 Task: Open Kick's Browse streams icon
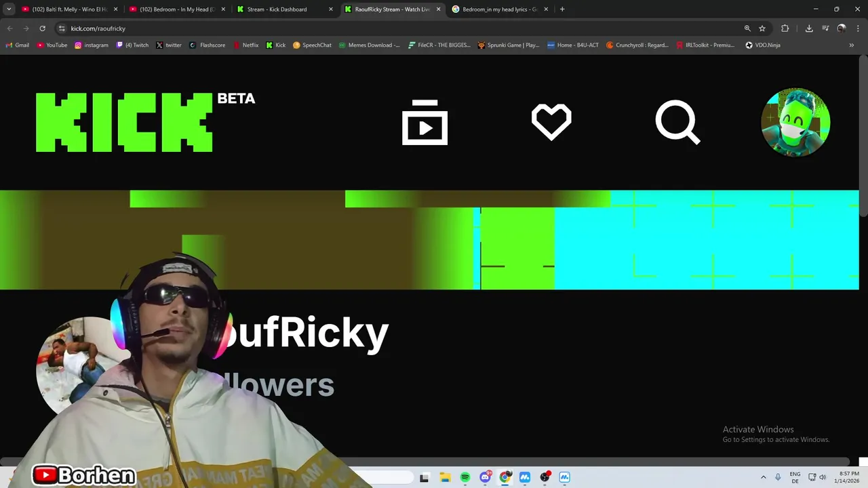point(425,122)
